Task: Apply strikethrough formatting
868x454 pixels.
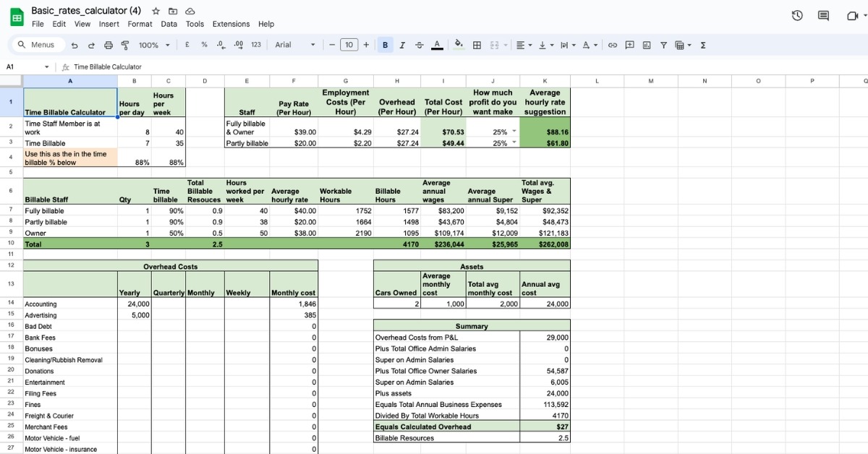Action: tap(420, 45)
